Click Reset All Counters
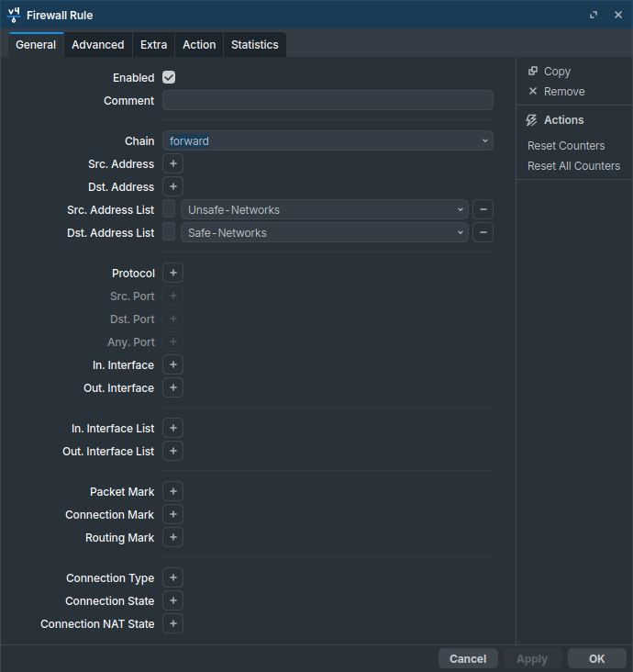Image resolution: width=633 pixels, height=672 pixels. [x=573, y=166]
